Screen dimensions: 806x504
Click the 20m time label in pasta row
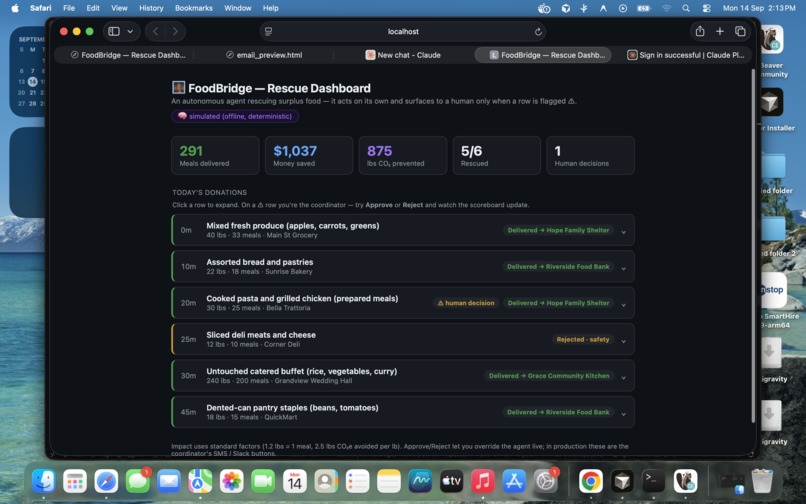click(188, 303)
